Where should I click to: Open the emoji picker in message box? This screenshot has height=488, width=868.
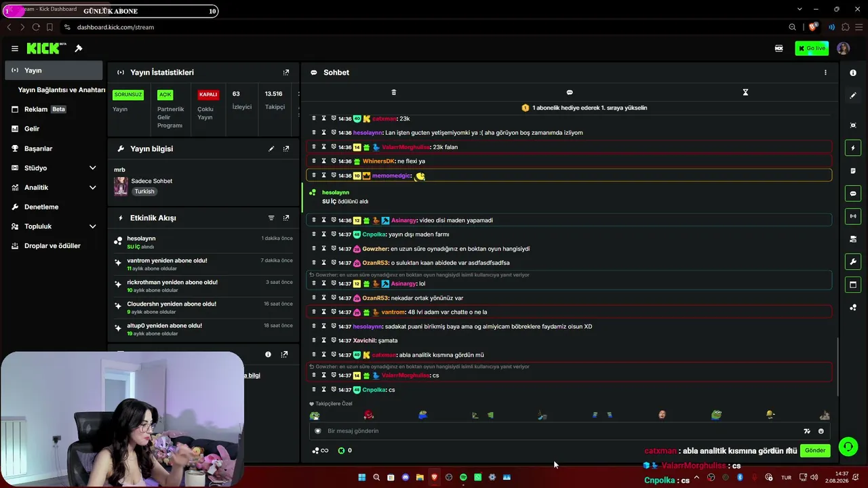pos(821,431)
